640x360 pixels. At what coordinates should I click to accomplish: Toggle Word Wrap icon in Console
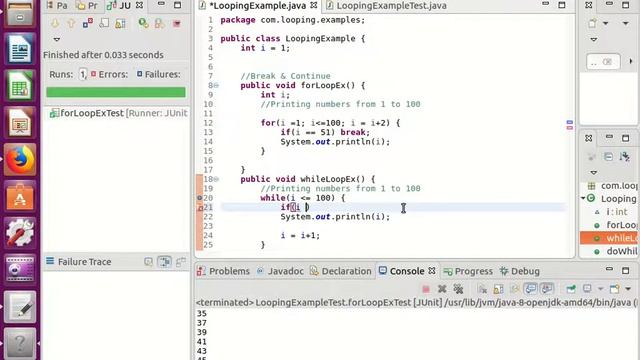515,289
